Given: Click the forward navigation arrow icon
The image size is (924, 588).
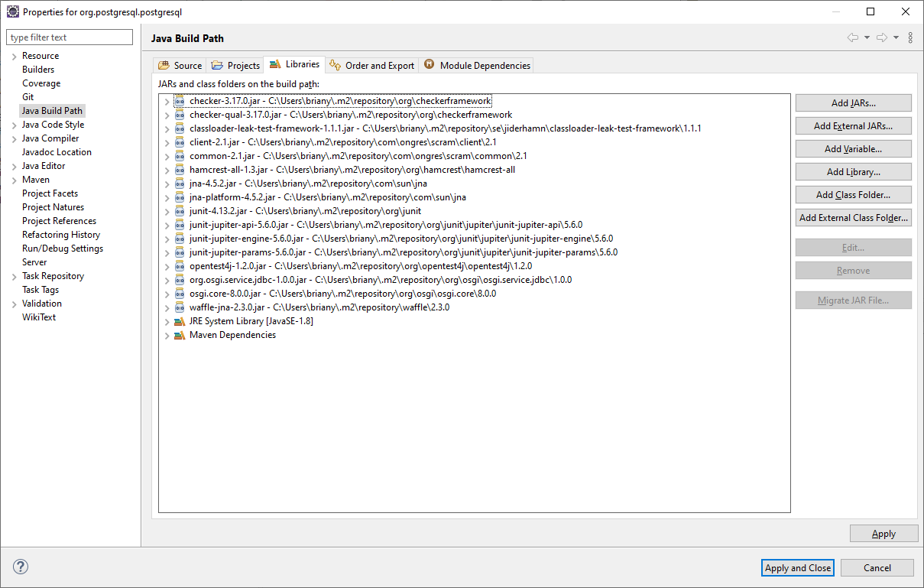Looking at the screenshot, I should click(881, 37).
